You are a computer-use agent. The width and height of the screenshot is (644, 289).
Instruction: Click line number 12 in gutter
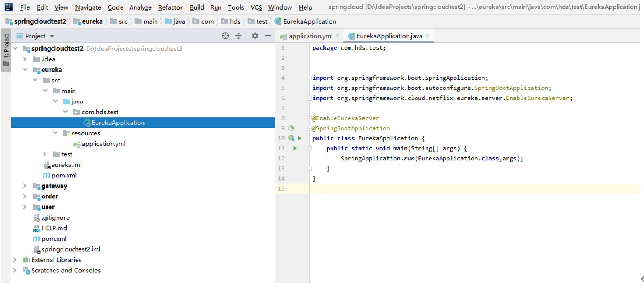coord(281,159)
